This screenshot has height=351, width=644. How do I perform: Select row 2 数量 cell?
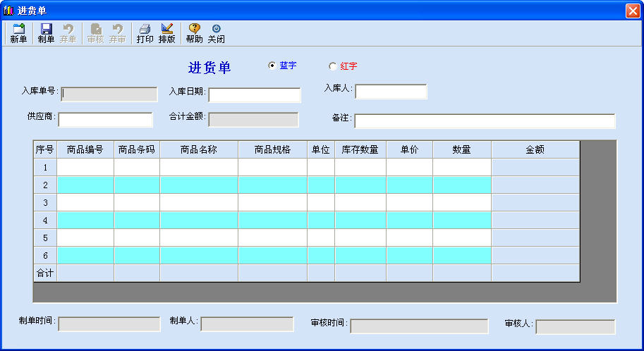pyautogui.click(x=461, y=185)
